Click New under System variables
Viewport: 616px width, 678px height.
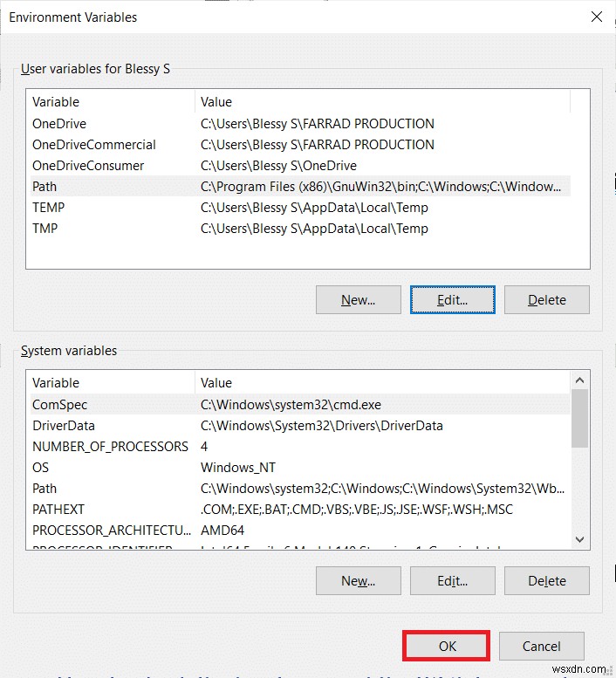coord(359,581)
